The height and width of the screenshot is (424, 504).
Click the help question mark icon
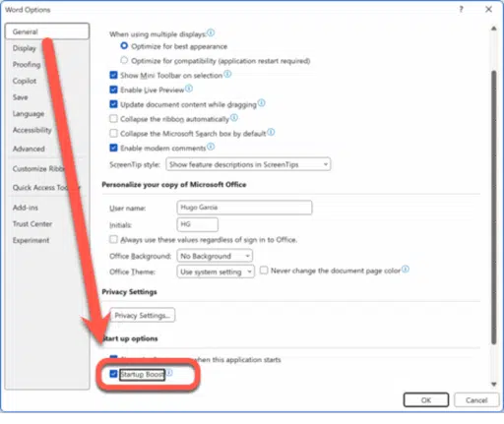[461, 9]
